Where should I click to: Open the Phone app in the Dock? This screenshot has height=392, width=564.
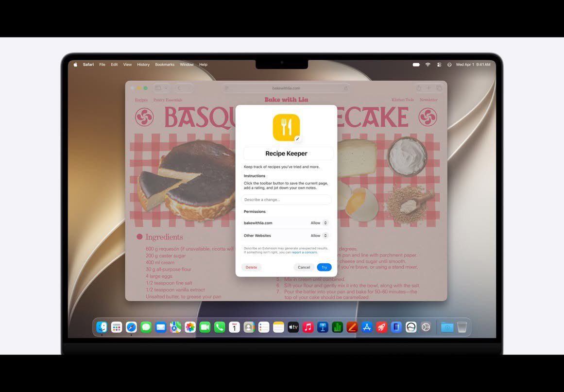coord(220,327)
